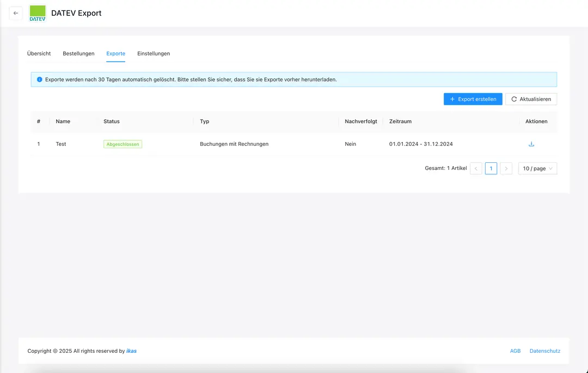Click the Abgeschlossen status tag

pos(122,144)
